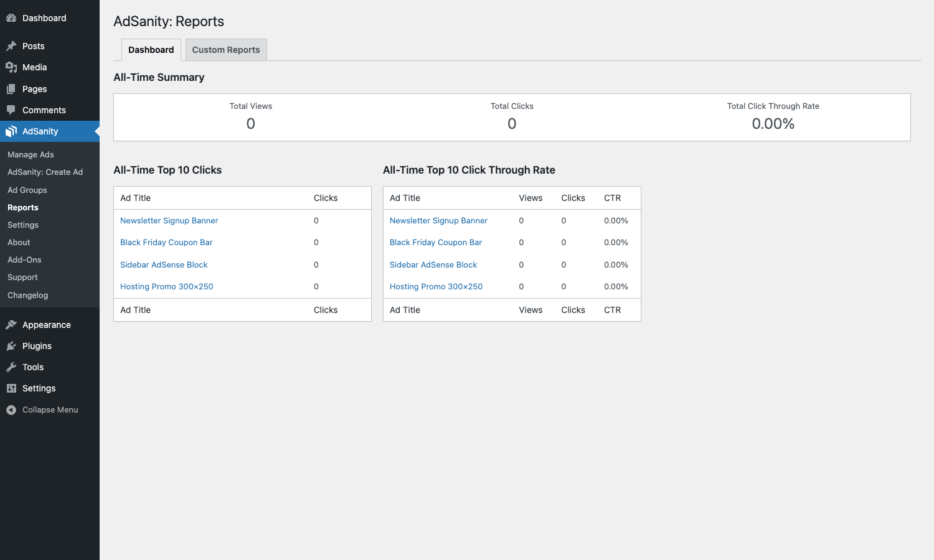Open the Add-Ons submenu item
Image resolution: width=934 pixels, height=560 pixels.
pos(24,259)
